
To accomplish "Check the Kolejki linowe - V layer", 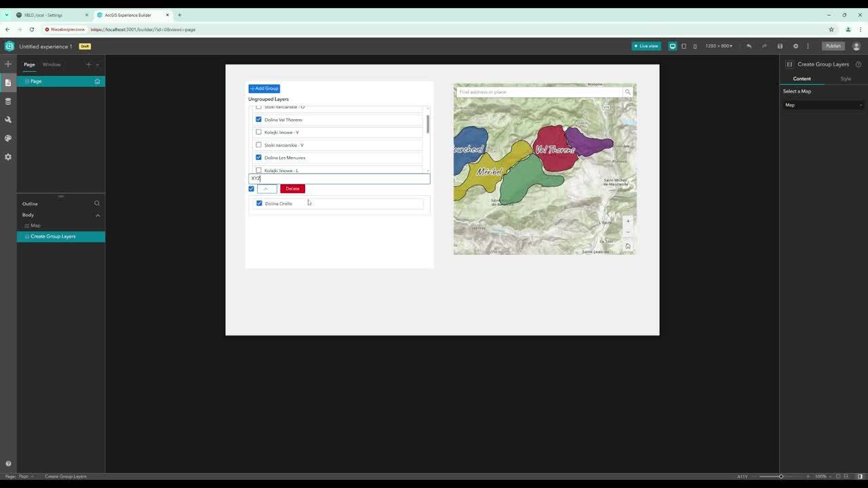I will 258,132.
